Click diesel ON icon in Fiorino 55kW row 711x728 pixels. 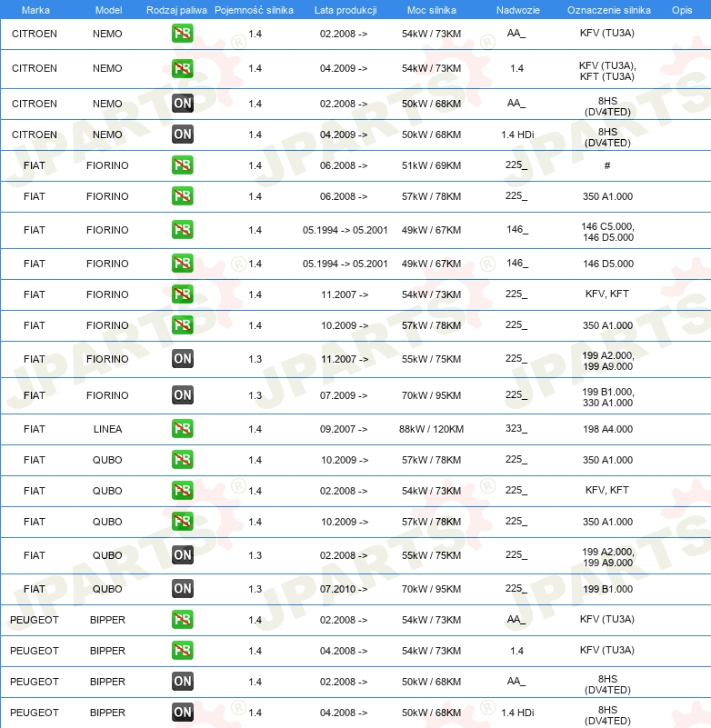click(182, 359)
